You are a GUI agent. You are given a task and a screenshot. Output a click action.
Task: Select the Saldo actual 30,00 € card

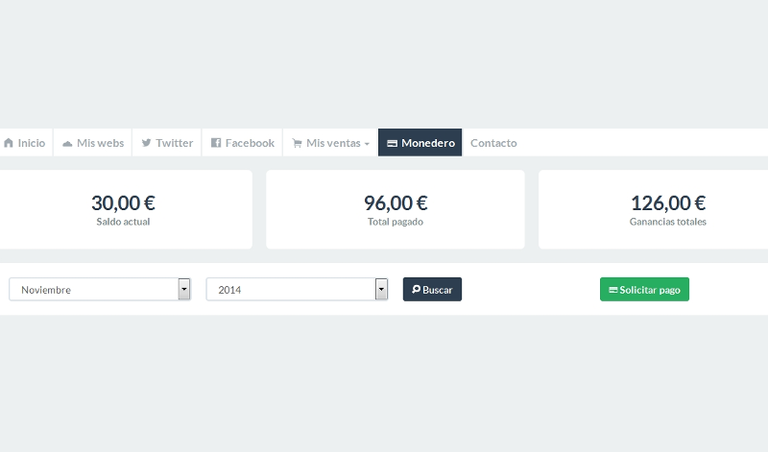(x=123, y=209)
